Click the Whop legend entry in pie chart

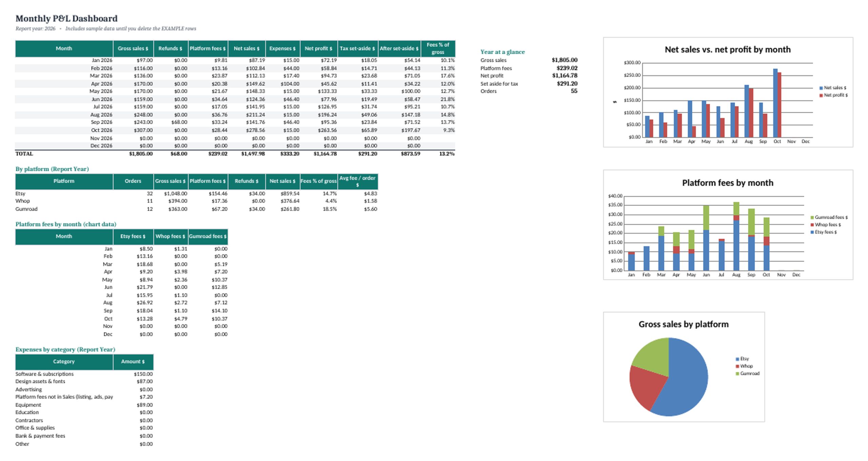[x=744, y=366]
